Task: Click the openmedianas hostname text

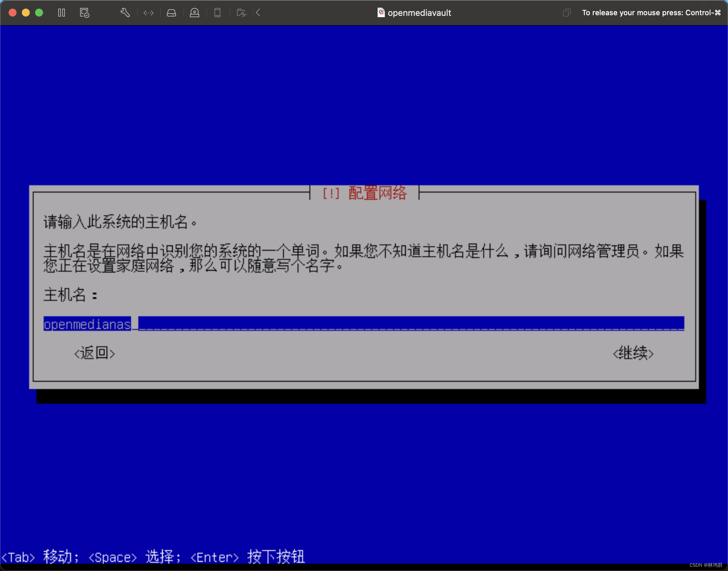Action: (87, 324)
